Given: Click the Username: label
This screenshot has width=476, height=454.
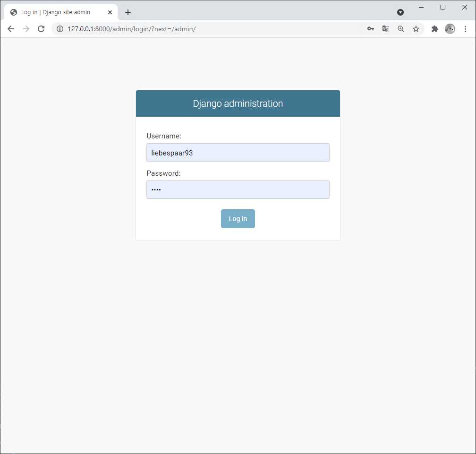Looking at the screenshot, I should pyautogui.click(x=164, y=136).
